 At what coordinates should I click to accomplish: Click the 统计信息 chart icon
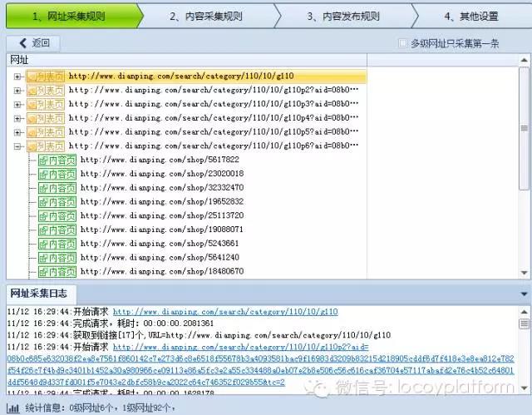tap(13, 408)
